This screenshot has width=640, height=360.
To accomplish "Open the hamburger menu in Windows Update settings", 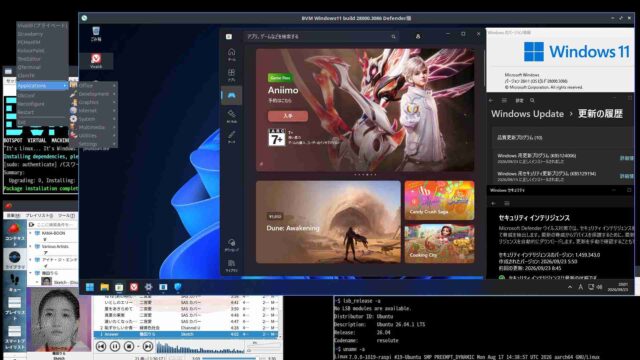I will click(x=504, y=100).
